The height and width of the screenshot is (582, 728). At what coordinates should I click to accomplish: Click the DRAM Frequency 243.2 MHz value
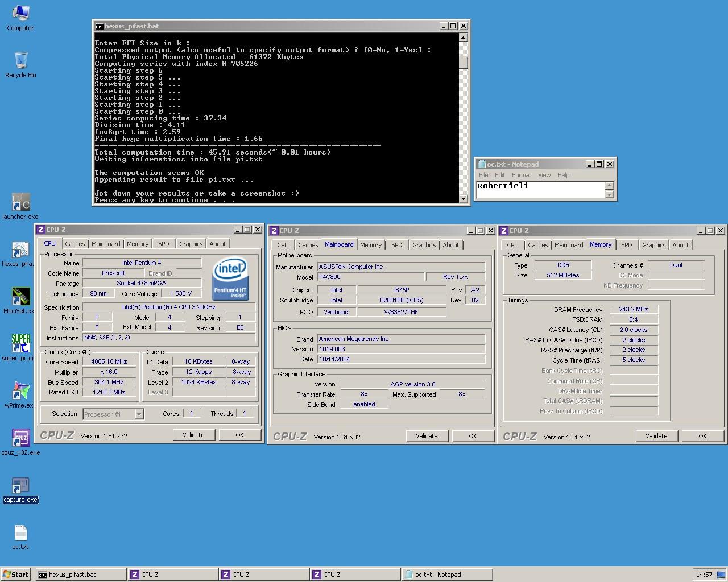coord(634,310)
